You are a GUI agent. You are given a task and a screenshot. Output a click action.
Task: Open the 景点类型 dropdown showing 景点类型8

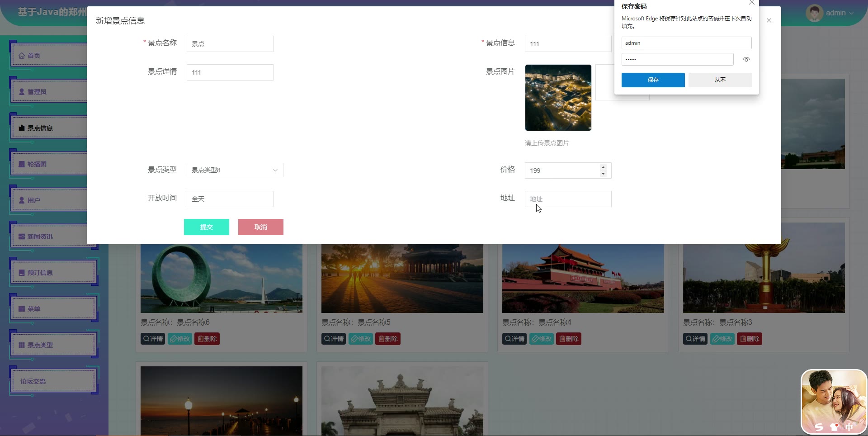(x=235, y=170)
